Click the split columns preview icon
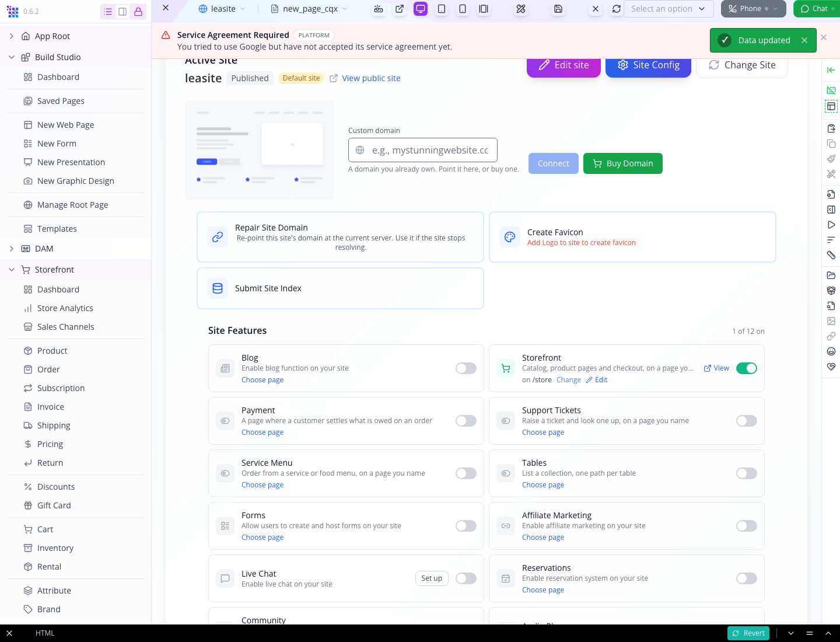 tap(484, 9)
